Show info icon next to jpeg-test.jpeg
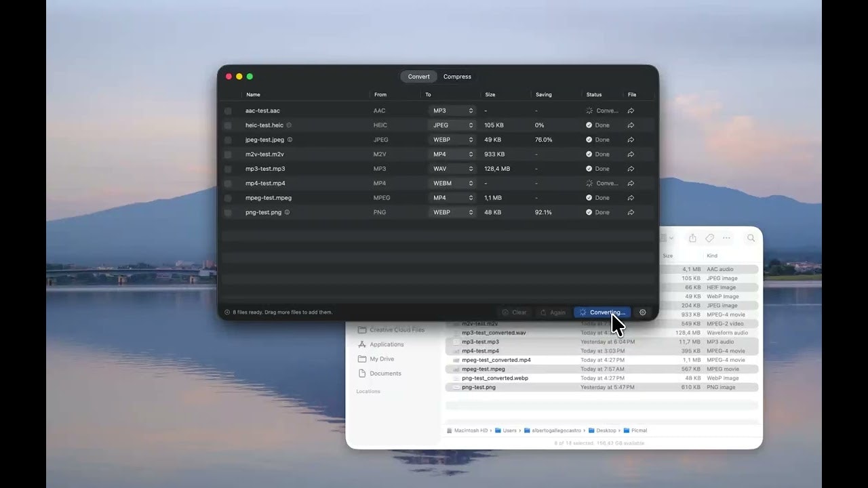 coord(290,140)
